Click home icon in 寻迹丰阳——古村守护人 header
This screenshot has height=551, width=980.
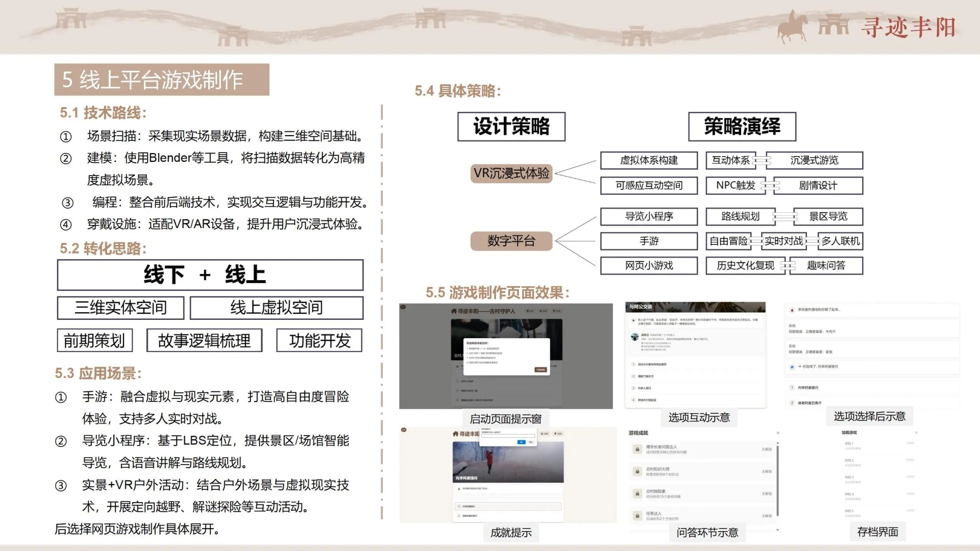pyautogui.click(x=454, y=311)
